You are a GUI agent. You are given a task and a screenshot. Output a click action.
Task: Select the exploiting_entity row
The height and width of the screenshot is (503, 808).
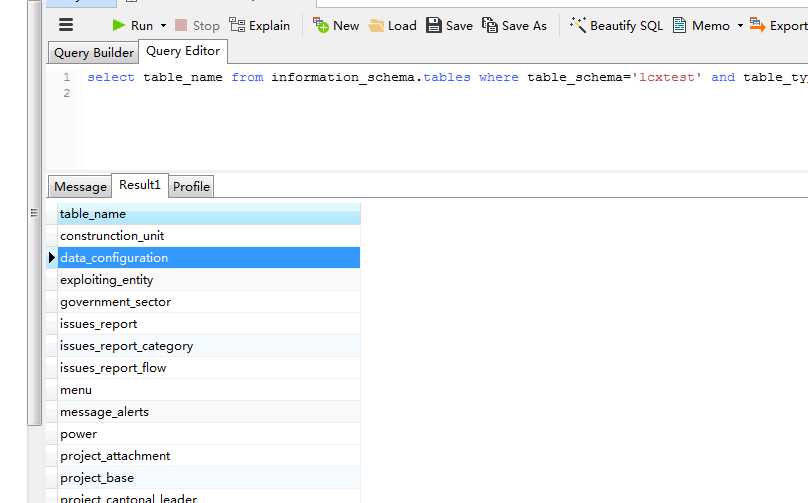click(209, 280)
